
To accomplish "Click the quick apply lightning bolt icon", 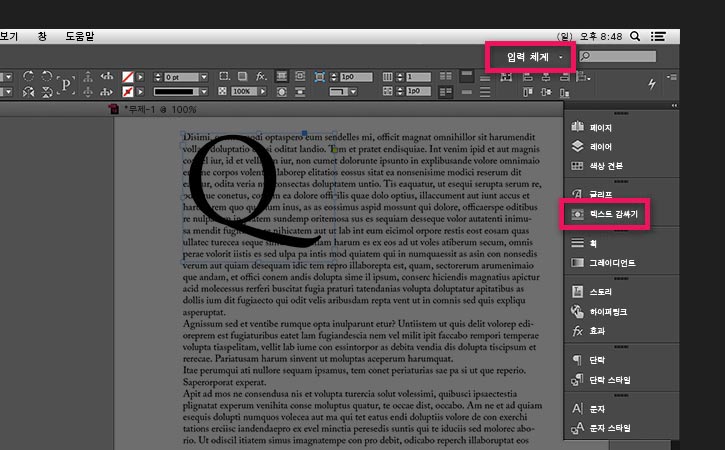I will pyautogui.click(x=651, y=84).
